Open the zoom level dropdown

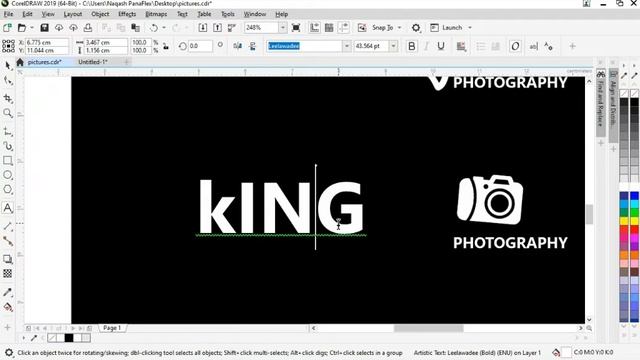pyautogui.click(x=282, y=28)
